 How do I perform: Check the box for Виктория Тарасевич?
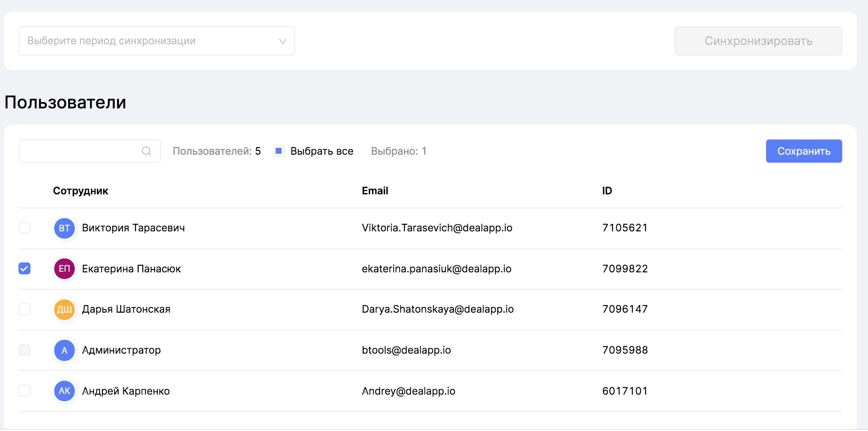(x=24, y=228)
